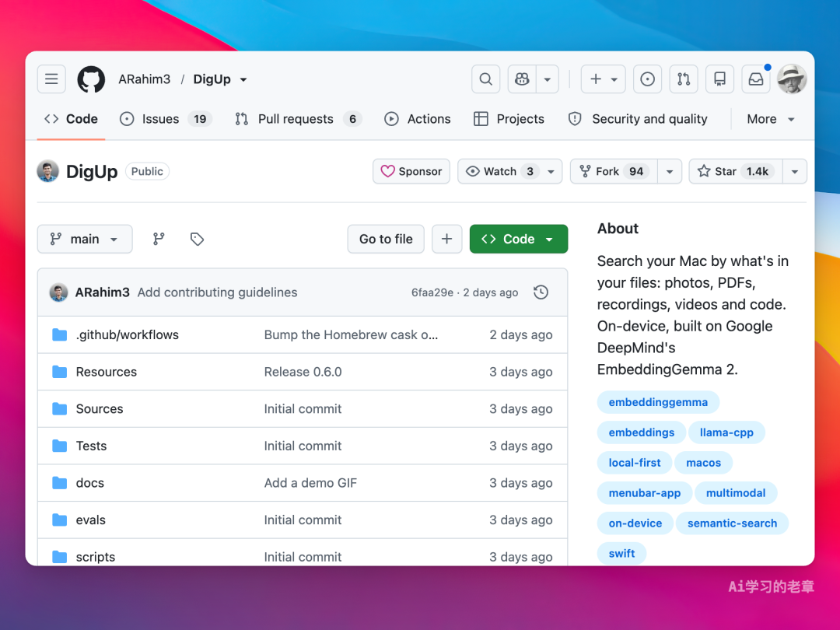
Task: Open the search magnifier icon
Action: [x=485, y=79]
